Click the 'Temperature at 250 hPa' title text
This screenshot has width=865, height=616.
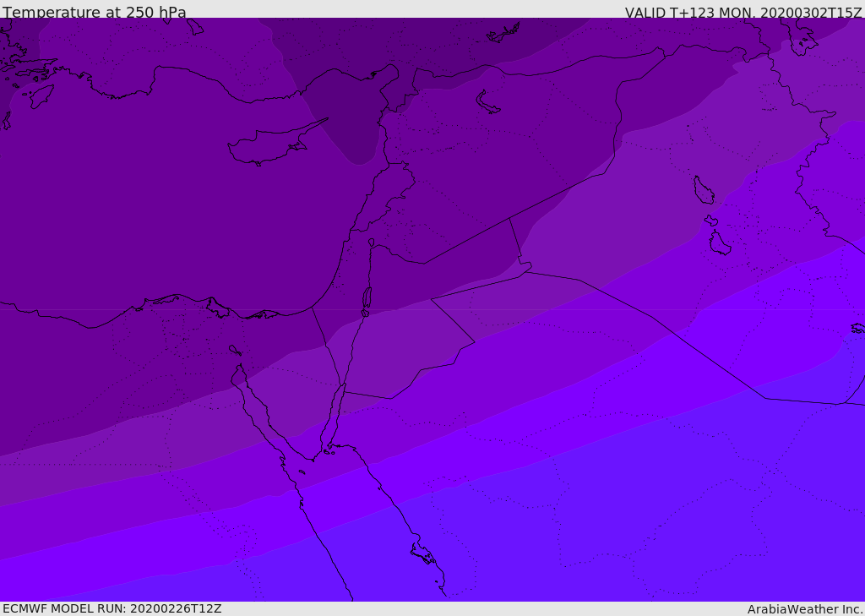[x=95, y=12]
